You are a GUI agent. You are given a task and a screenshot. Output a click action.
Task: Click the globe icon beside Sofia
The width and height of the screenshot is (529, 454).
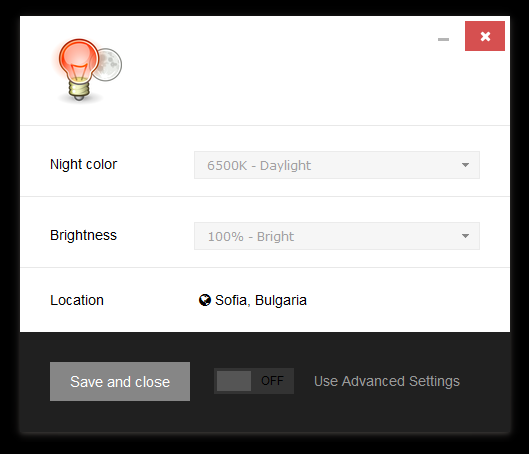coord(205,300)
